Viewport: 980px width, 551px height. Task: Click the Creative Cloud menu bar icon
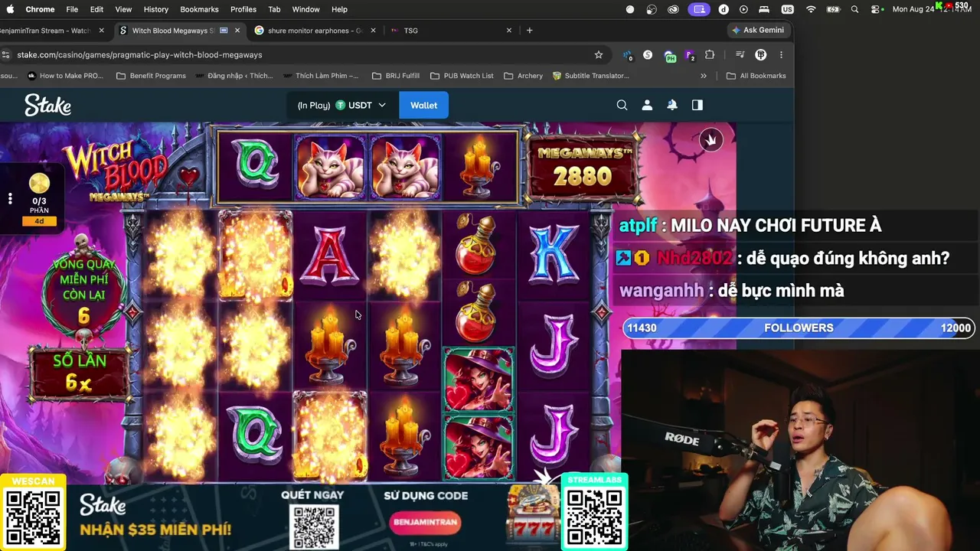pyautogui.click(x=674, y=9)
